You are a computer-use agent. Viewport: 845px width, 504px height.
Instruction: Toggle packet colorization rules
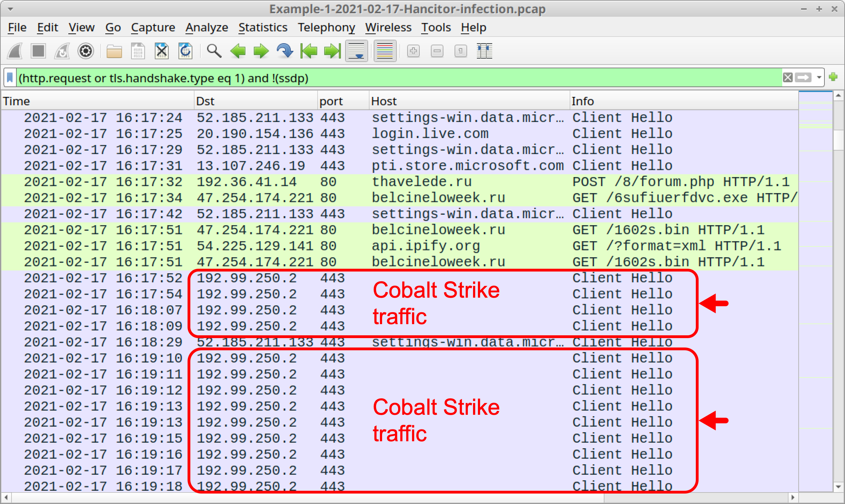(385, 51)
